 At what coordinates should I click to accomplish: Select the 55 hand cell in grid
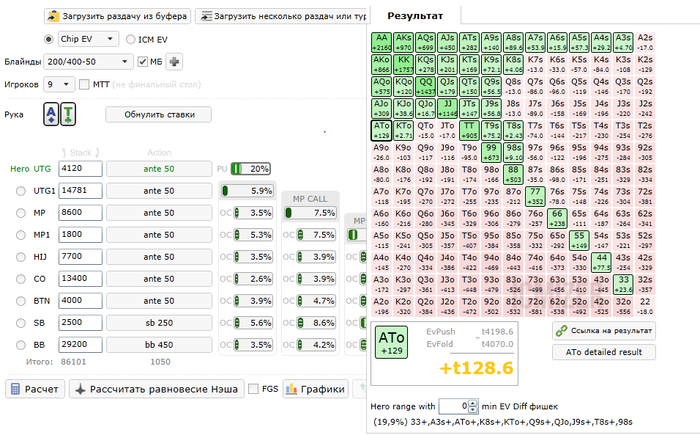(579, 240)
